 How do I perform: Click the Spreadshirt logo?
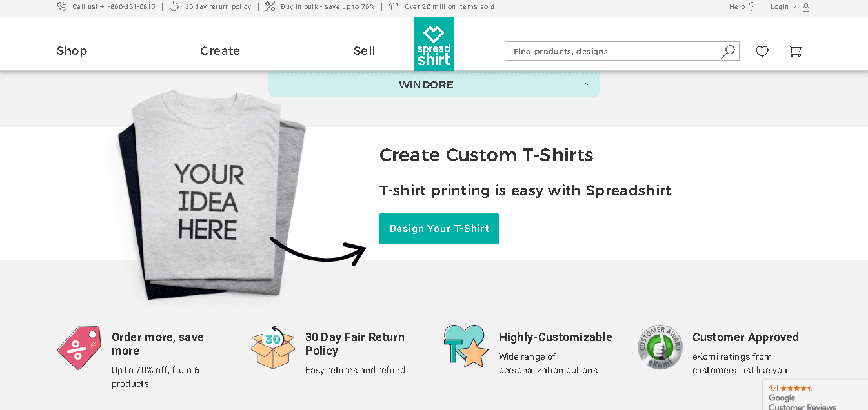pyautogui.click(x=433, y=43)
